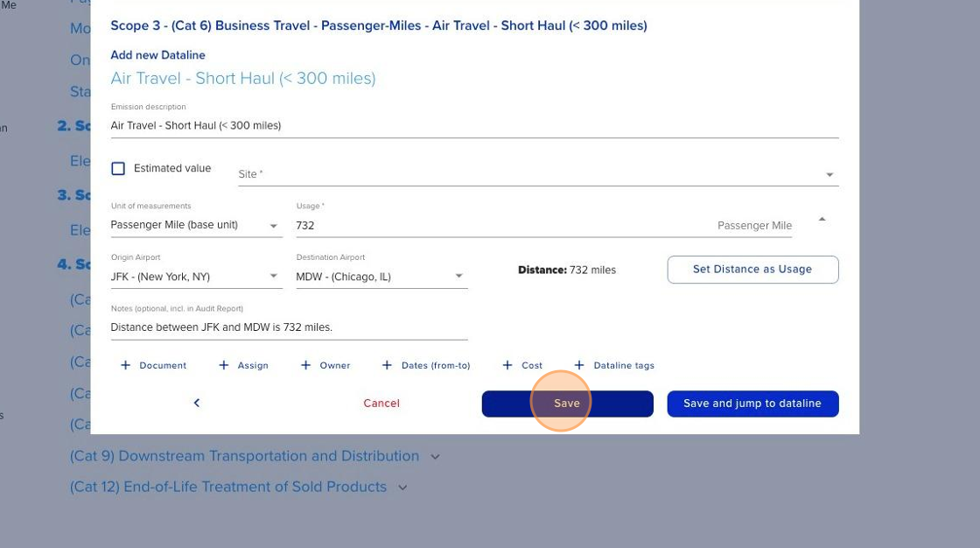980x548 pixels.
Task: Click the plus icon beside Owner
Action: (x=305, y=365)
